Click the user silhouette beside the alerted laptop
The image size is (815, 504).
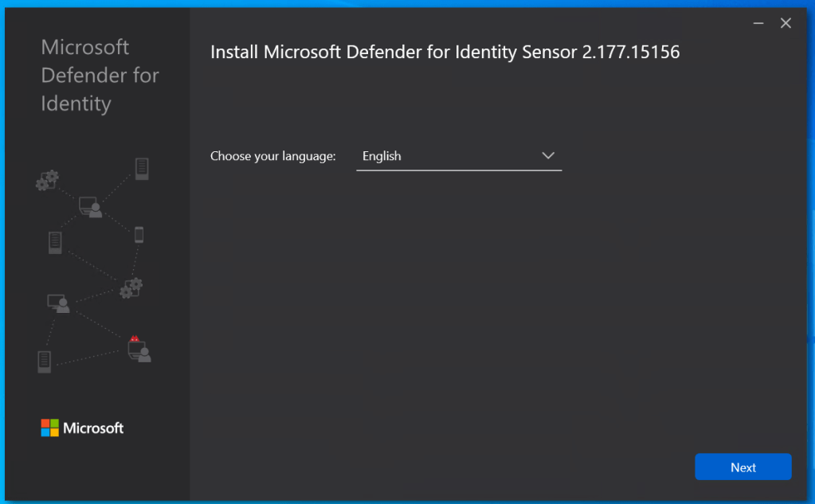[x=144, y=353]
